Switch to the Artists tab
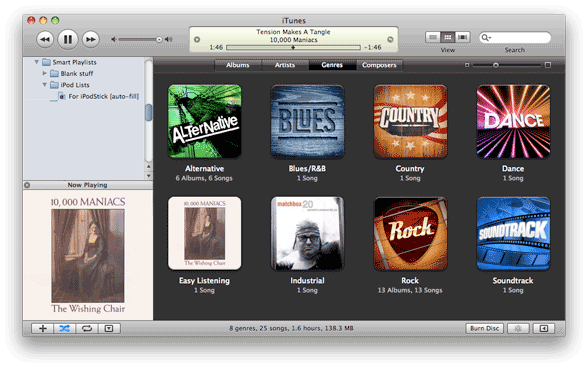The image size is (588, 368). tap(285, 65)
